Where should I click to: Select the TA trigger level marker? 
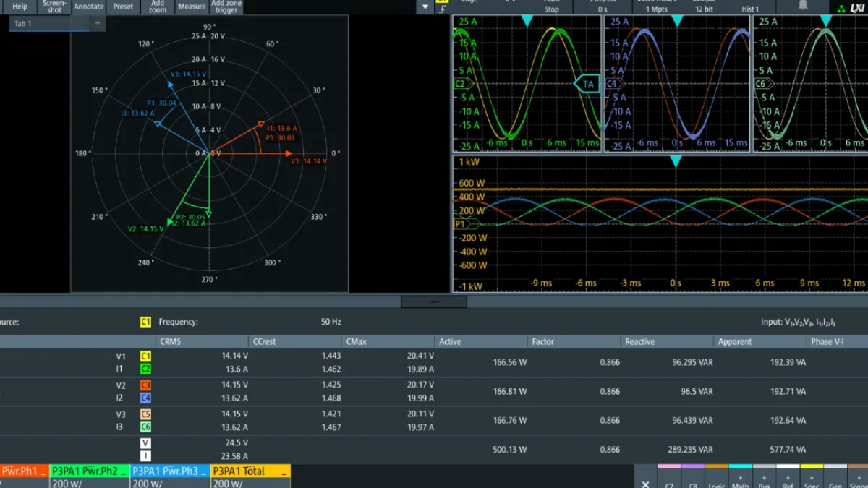[587, 84]
